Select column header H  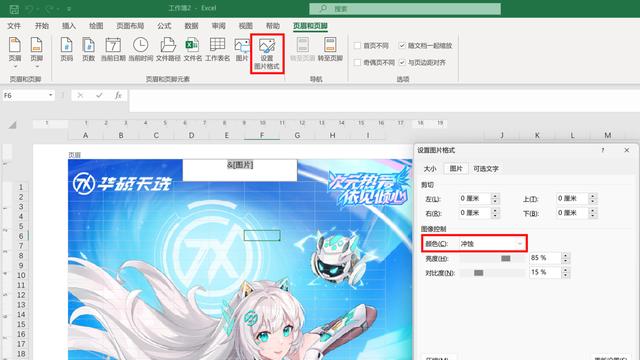pos(332,135)
